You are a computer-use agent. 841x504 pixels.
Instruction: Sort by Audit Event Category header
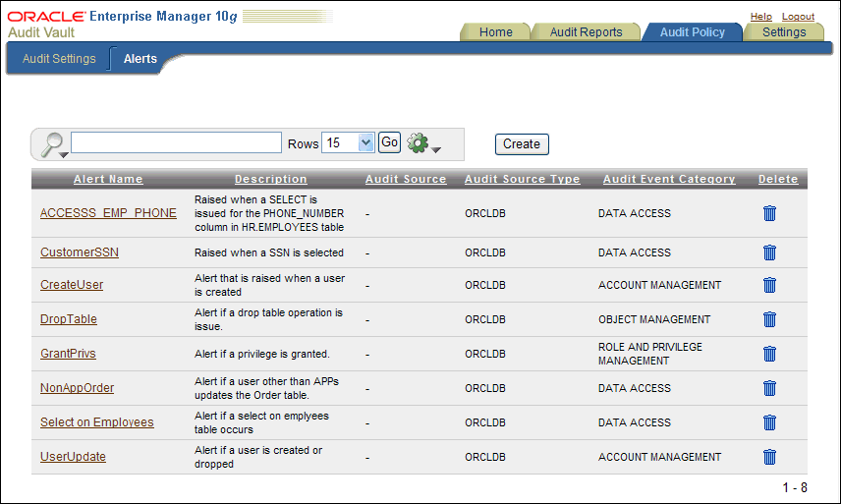point(669,179)
